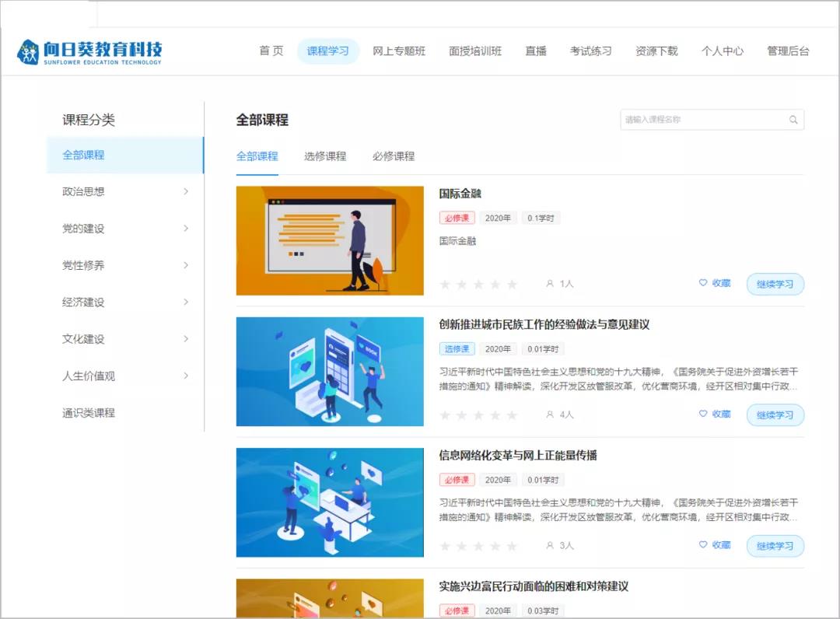Rate 国际金融 with the fifth star
This screenshot has width=840, height=619.
[x=512, y=285]
